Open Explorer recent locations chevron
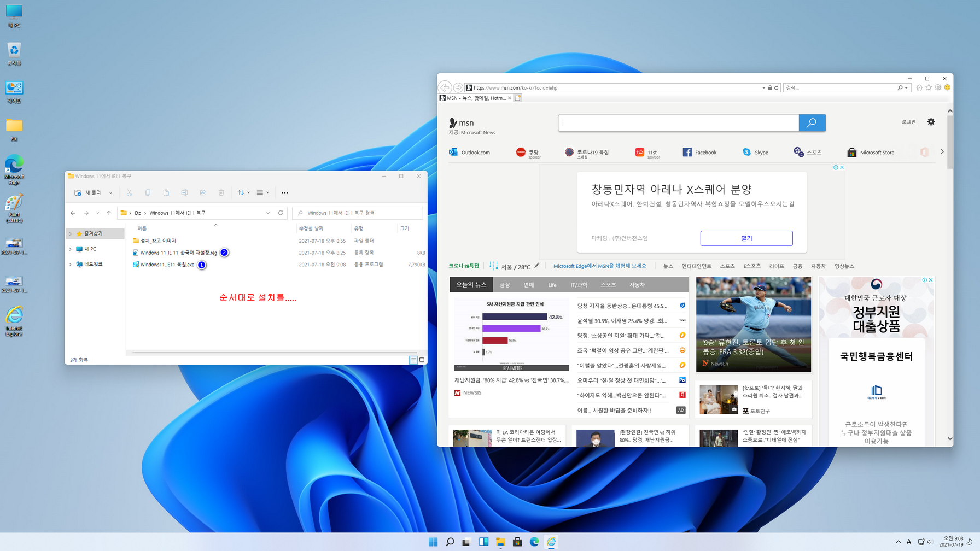This screenshot has width=980, height=551. pos(97,213)
